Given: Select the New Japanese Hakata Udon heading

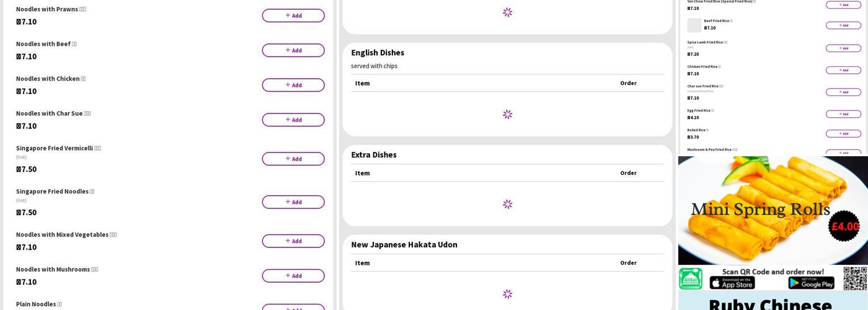Looking at the screenshot, I should click(404, 245).
